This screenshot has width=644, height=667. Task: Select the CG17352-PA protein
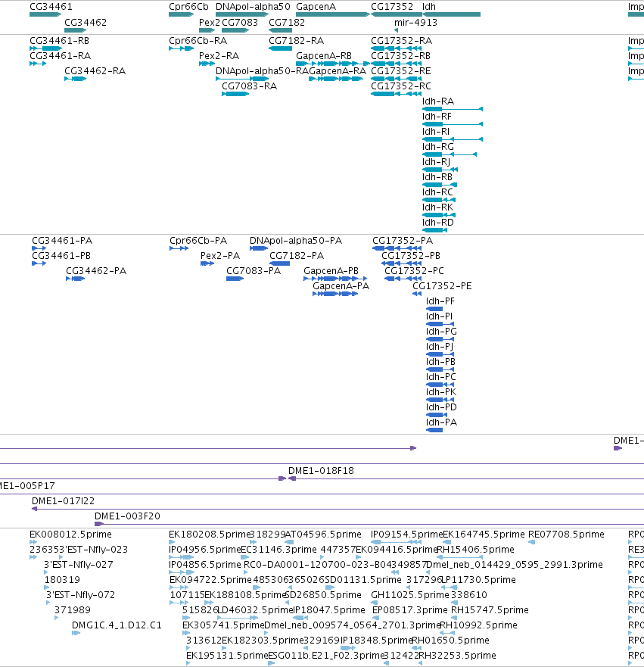(397, 248)
